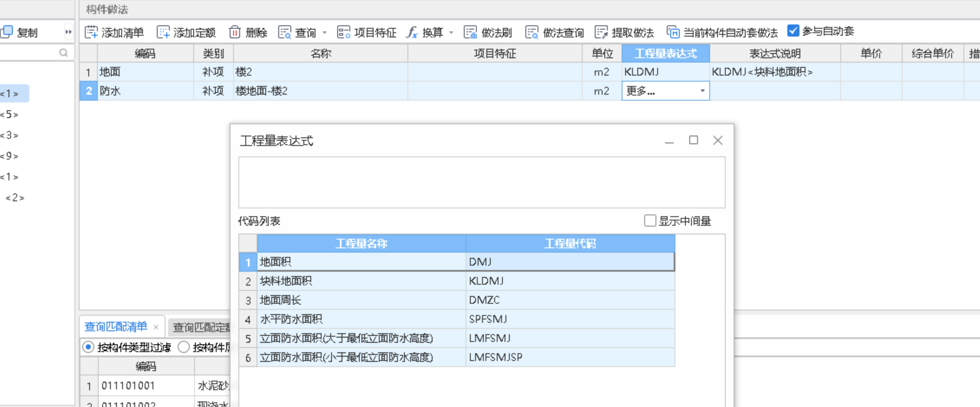Click the 添加清单 toolbar icon

tap(91, 32)
